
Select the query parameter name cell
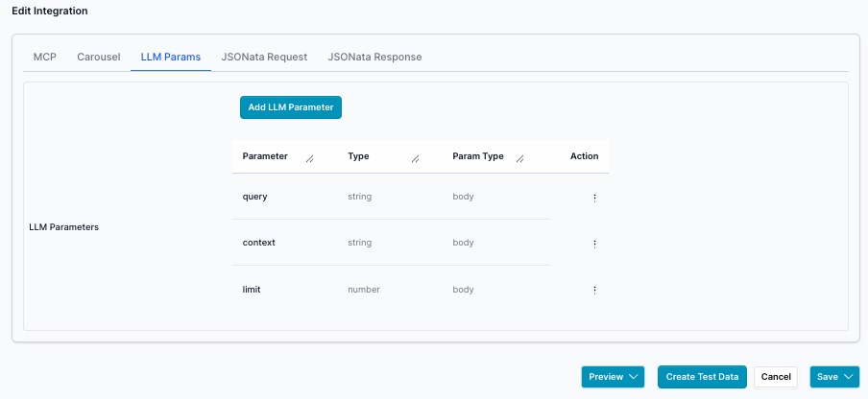coord(255,197)
